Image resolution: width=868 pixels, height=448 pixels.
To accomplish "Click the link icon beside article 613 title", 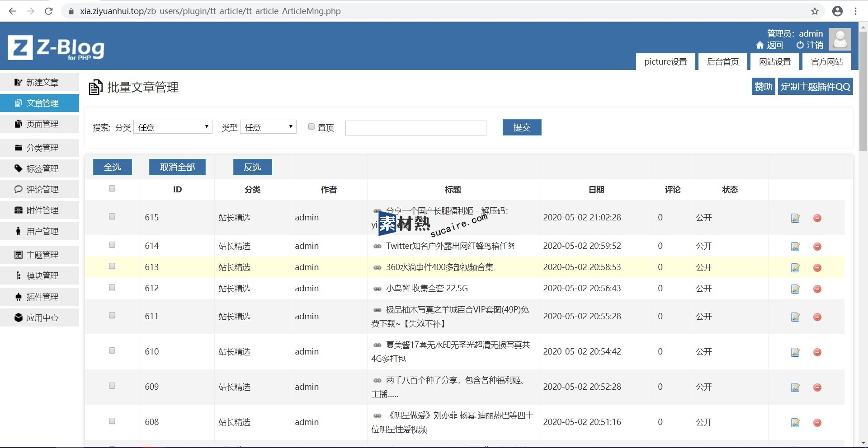I will pos(377,268).
